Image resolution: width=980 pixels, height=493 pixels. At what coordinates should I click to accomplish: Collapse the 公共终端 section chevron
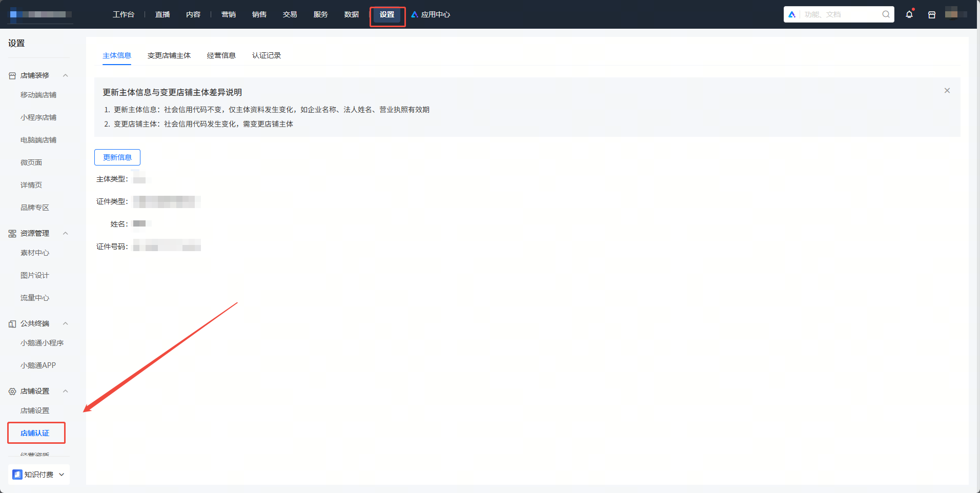[66, 323]
